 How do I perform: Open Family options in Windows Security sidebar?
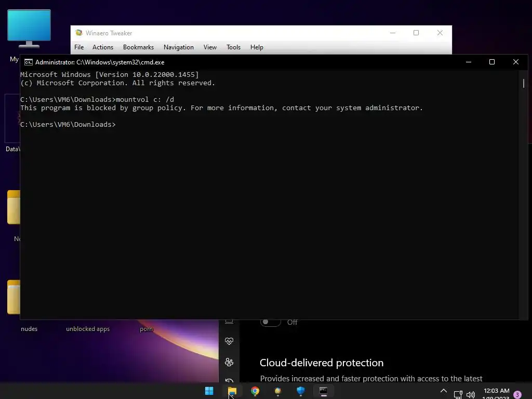(229, 362)
